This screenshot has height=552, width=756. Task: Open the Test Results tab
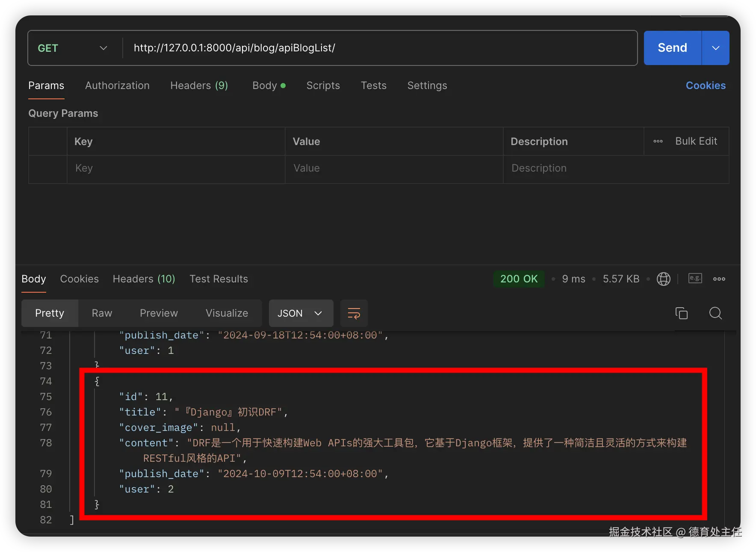pyautogui.click(x=219, y=279)
